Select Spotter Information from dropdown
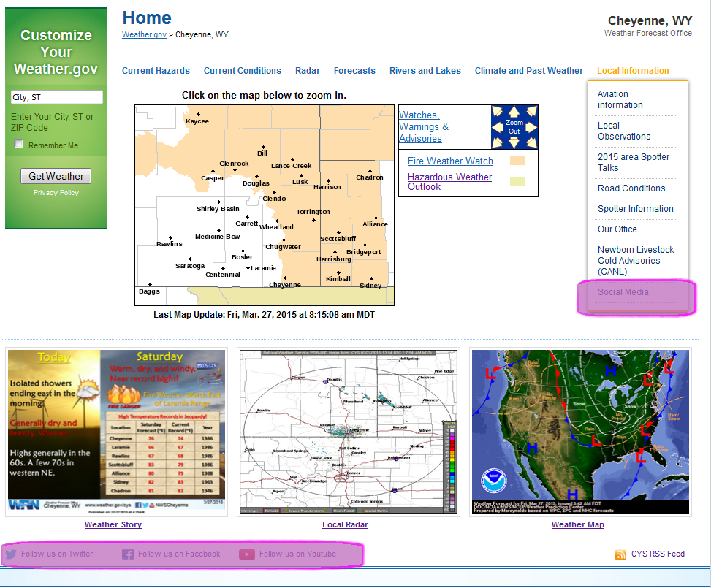The image size is (711, 588). click(x=635, y=209)
